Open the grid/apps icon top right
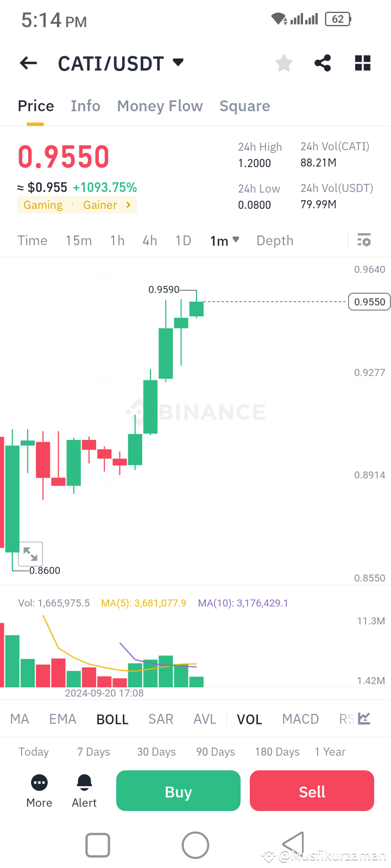Image resolution: width=391 pixels, height=868 pixels. [x=362, y=63]
